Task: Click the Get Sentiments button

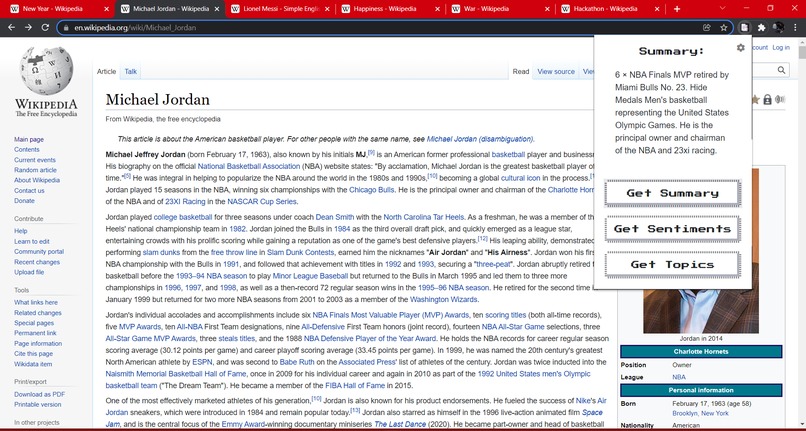Action: point(672,229)
